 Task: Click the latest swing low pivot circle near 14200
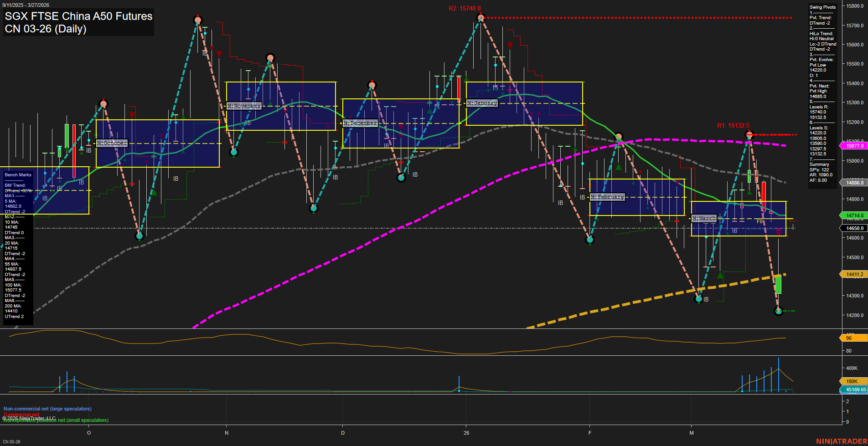[779, 311]
